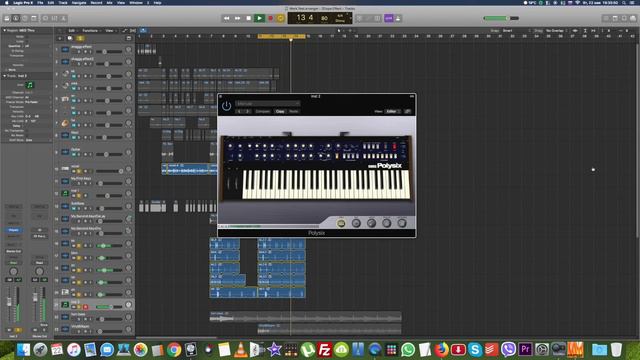Click the Add Track plus button
This screenshot has width=640, height=360.
pos(60,38)
